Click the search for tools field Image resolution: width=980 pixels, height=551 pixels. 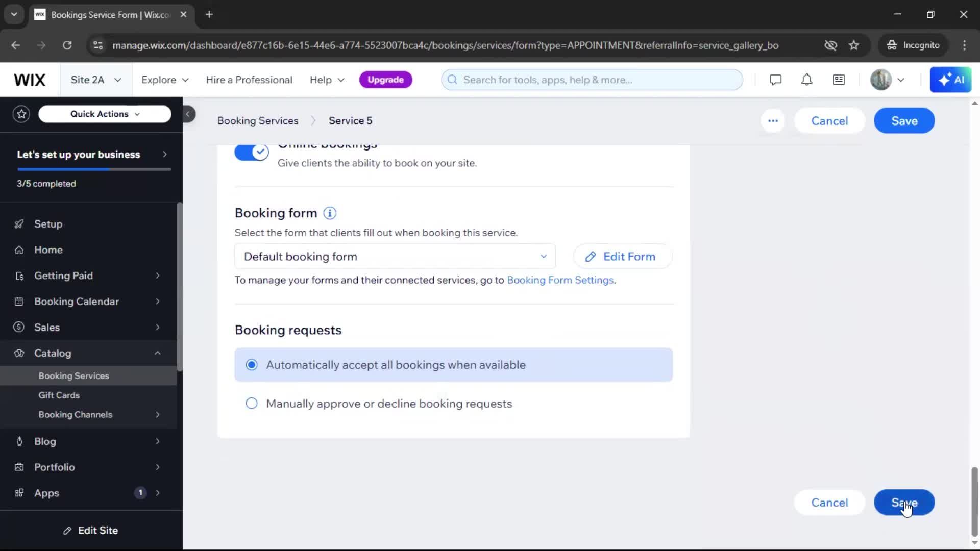click(592, 80)
